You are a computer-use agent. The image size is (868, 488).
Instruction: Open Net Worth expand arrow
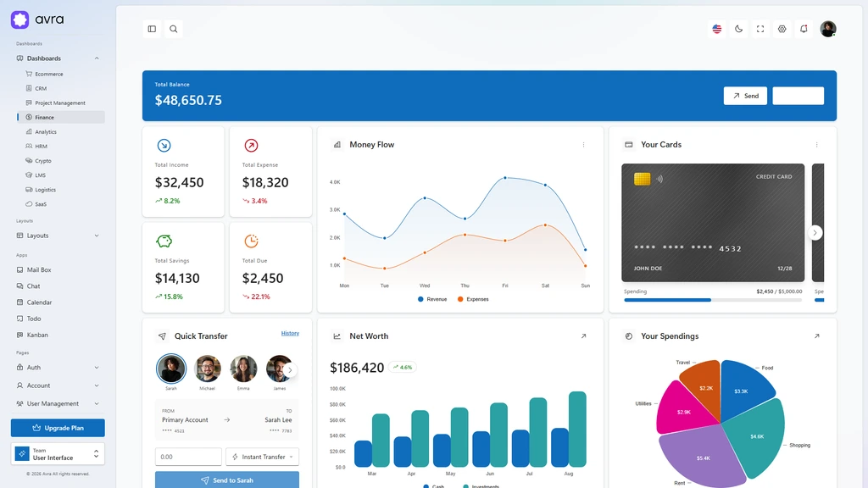[583, 335]
